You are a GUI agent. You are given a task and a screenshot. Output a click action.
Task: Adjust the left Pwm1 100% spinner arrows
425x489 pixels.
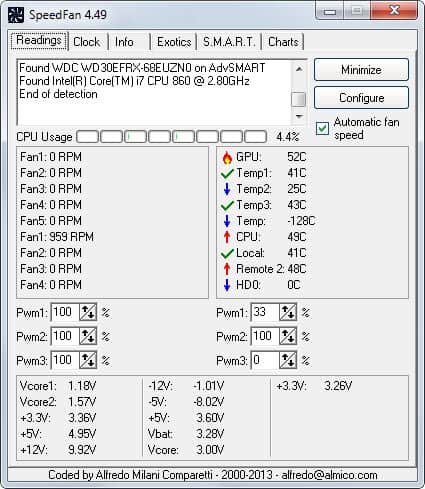[x=88, y=312]
